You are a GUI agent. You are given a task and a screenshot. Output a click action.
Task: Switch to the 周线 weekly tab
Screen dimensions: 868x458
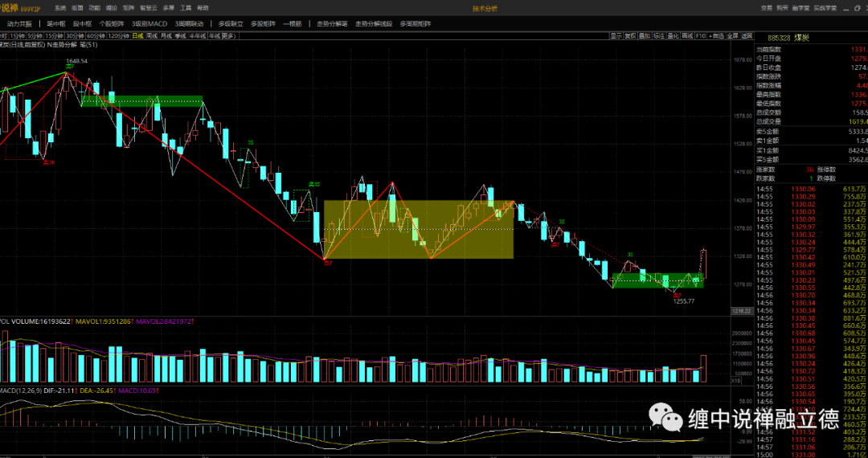(x=152, y=36)
